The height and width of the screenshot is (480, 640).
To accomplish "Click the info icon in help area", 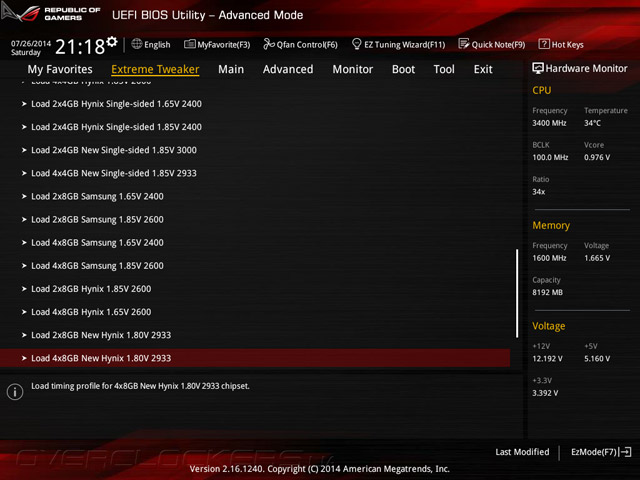I will (15, 392).
